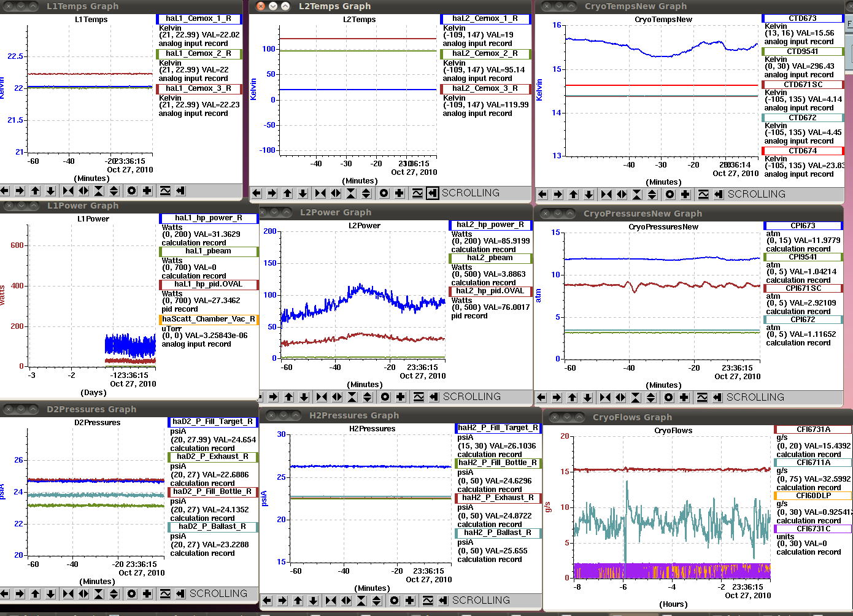The image size is (853, 616).
Task: Open the curve dialog icon in L2Temps
Action: coord(417,193)
